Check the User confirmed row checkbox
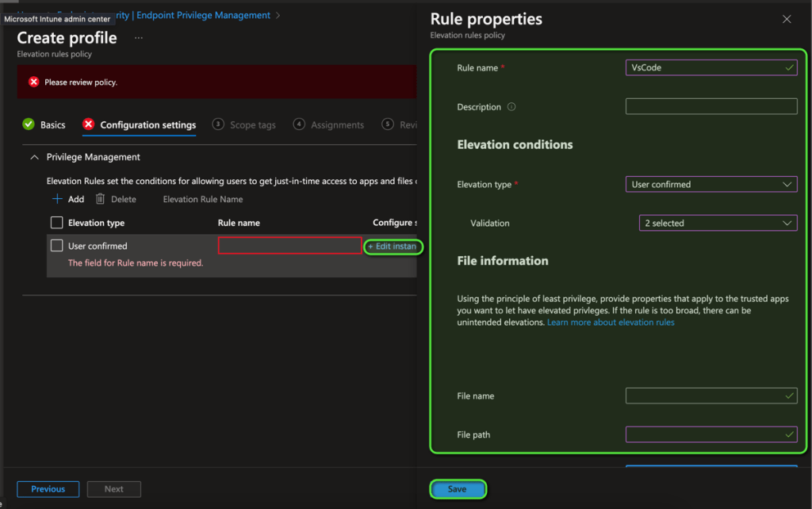Image resolution: width=812 pixels, height=509 pixels. [56, 246]
